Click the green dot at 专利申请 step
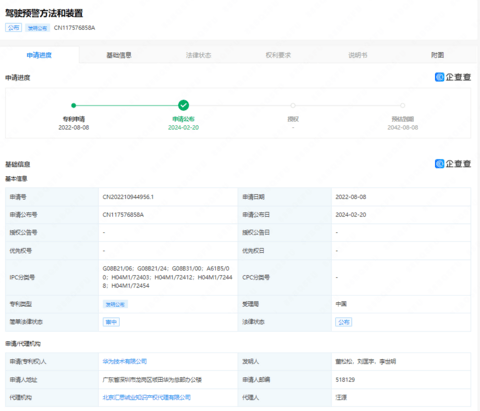This screenshot has width=480, height=411. (x=74, y=105)
